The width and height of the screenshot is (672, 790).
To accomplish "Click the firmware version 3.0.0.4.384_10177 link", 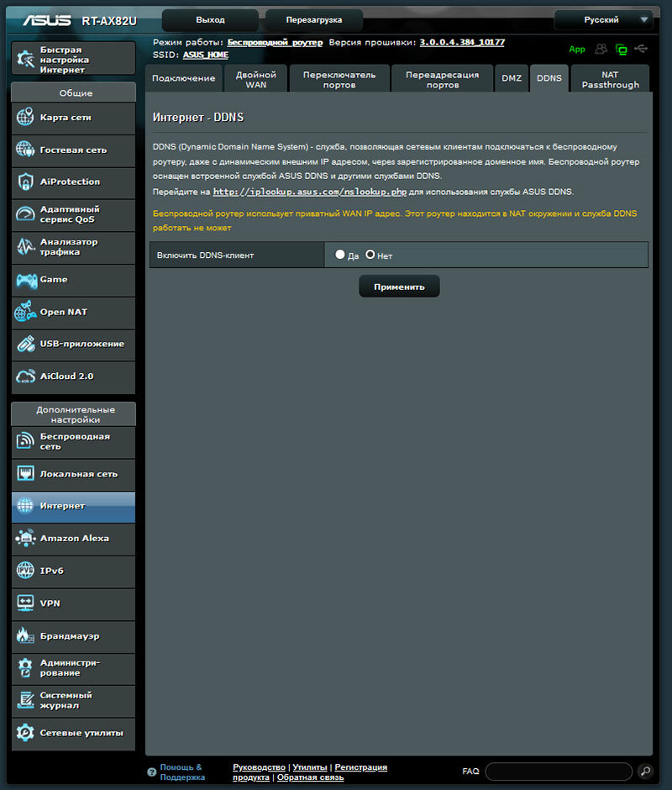I will pyautogui.click(x=462, y=42).
